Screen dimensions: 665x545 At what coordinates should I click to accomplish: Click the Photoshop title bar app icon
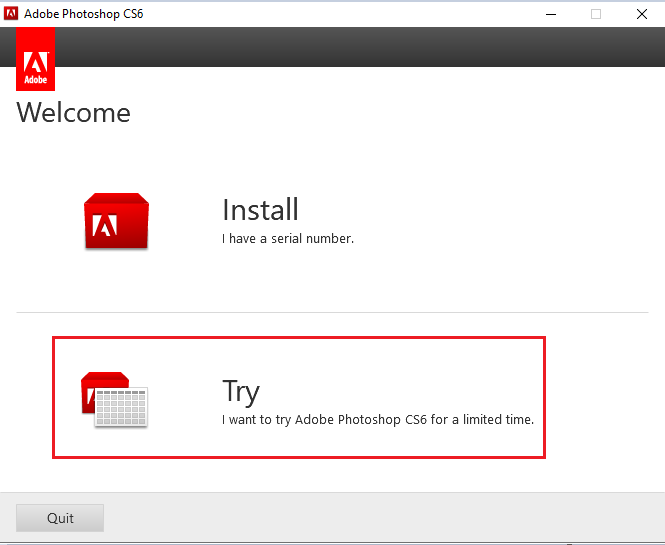click(x=11, y=14)
